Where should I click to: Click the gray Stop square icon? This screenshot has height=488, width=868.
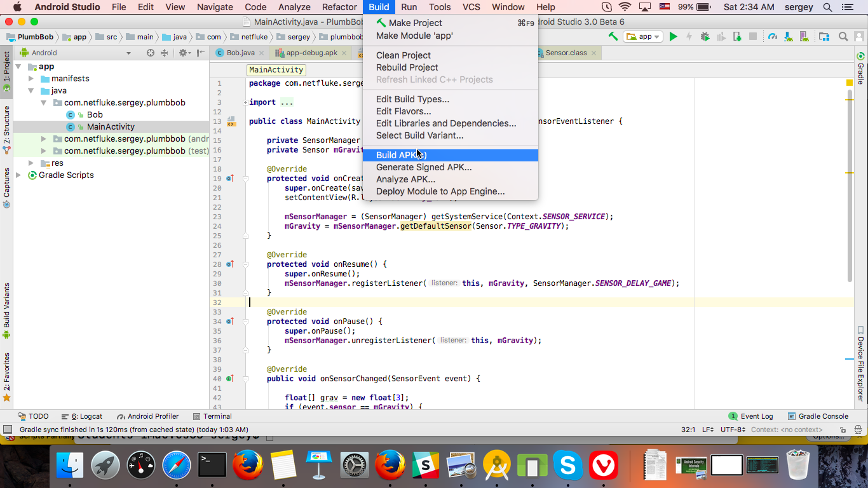[x=752, y=36]
